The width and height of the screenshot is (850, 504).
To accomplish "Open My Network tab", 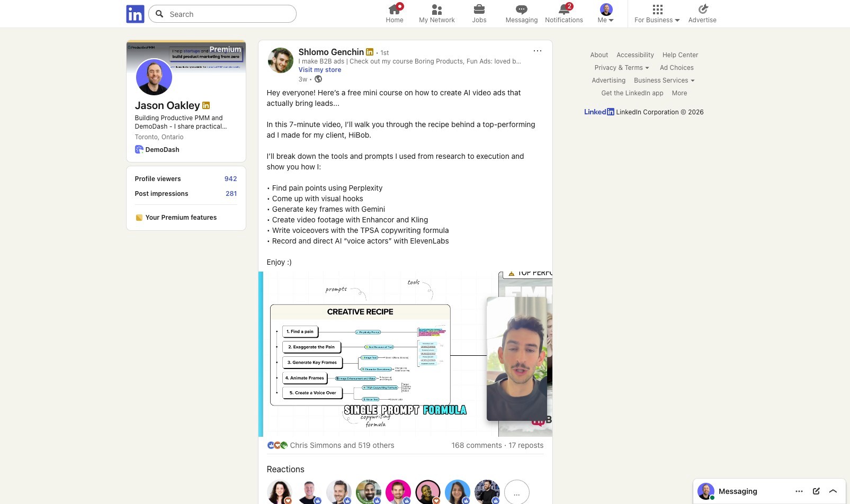I will (437, 14).
